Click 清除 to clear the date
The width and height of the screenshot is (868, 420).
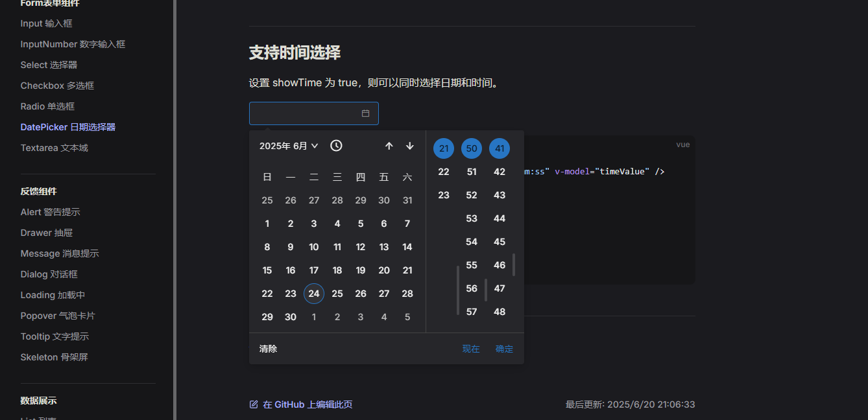click(x=268, y=349)
